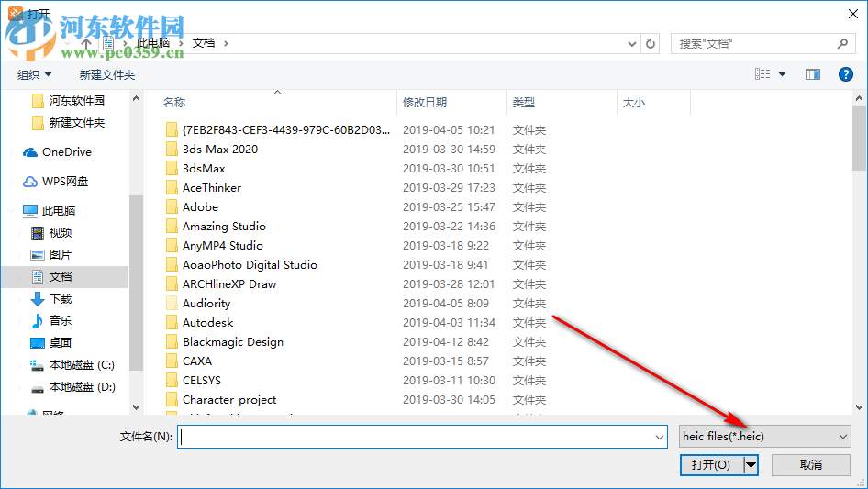Click 下载 download arrow icon
The image size is (868, 489).
pyautogui.click(x=37, y=299)
